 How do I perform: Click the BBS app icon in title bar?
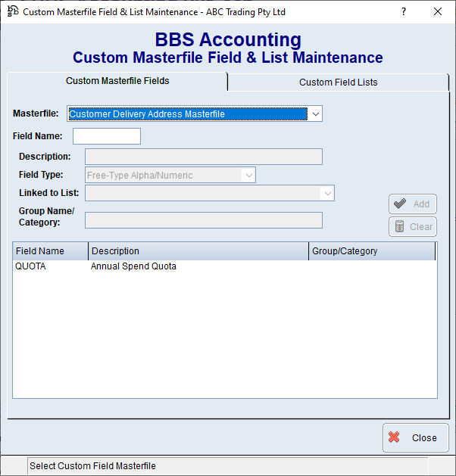[x=13, y=11]
